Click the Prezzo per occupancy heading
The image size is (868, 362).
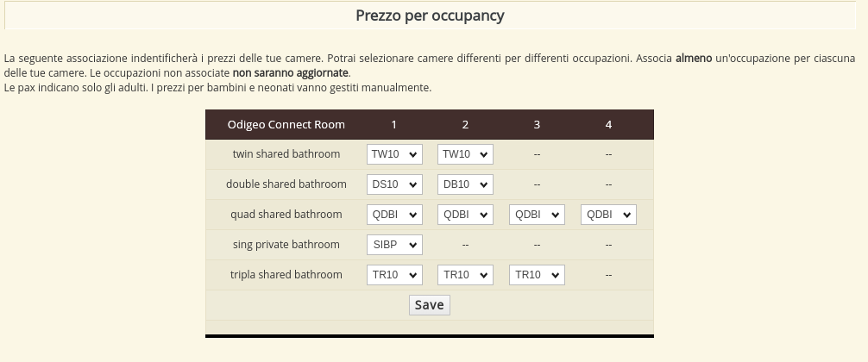pyautogui.click(x=430, y=16)
